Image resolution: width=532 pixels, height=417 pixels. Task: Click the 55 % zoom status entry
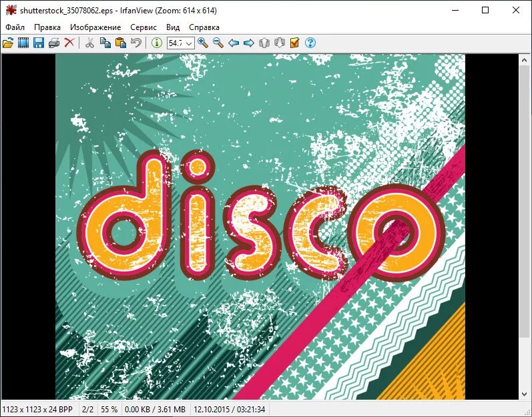(x=109, y=410)
